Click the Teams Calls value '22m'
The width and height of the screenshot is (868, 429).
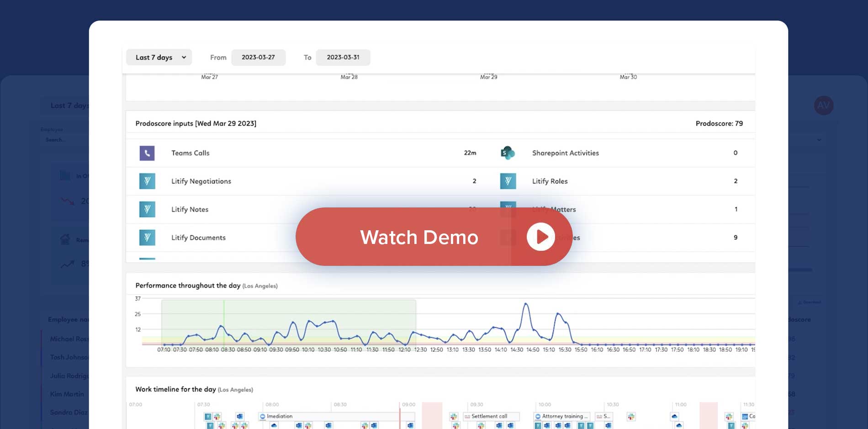point(470,153)
